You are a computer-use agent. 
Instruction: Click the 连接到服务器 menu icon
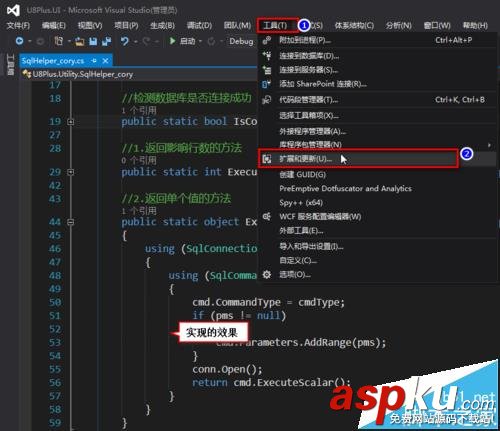(x=267, y=70)
